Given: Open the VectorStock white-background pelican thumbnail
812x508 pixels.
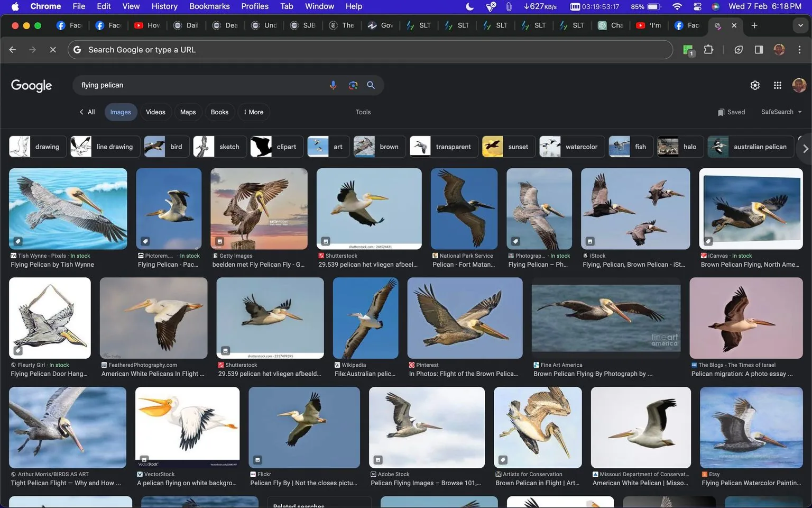Looking at the screenshot, I should tap(187, 427).
